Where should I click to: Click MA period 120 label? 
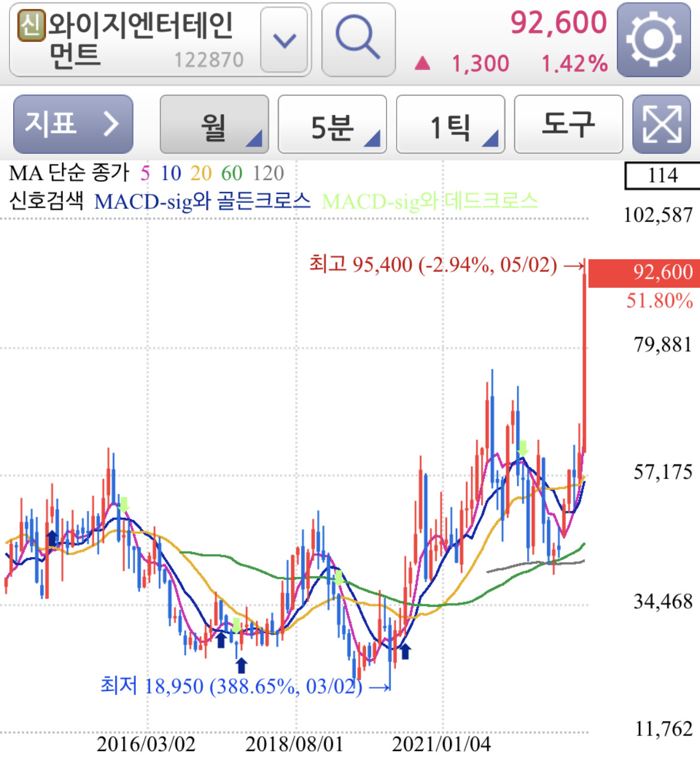(x=268, y=174)
